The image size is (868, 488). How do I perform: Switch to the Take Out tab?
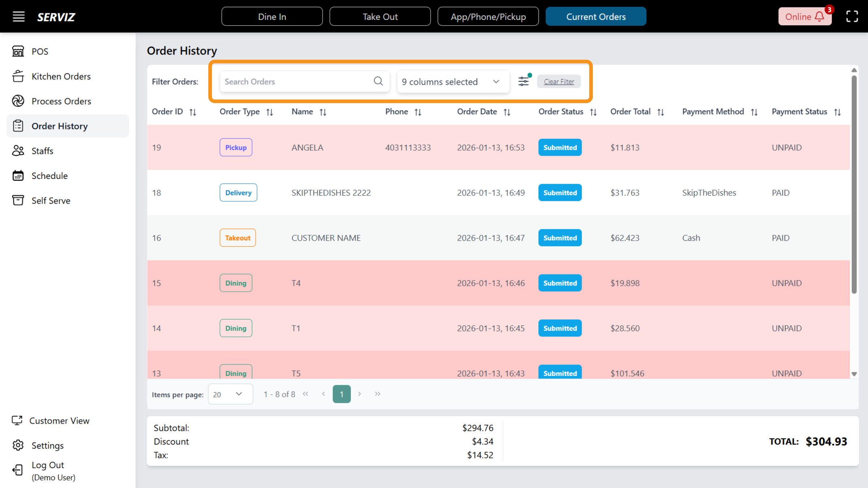380,16
